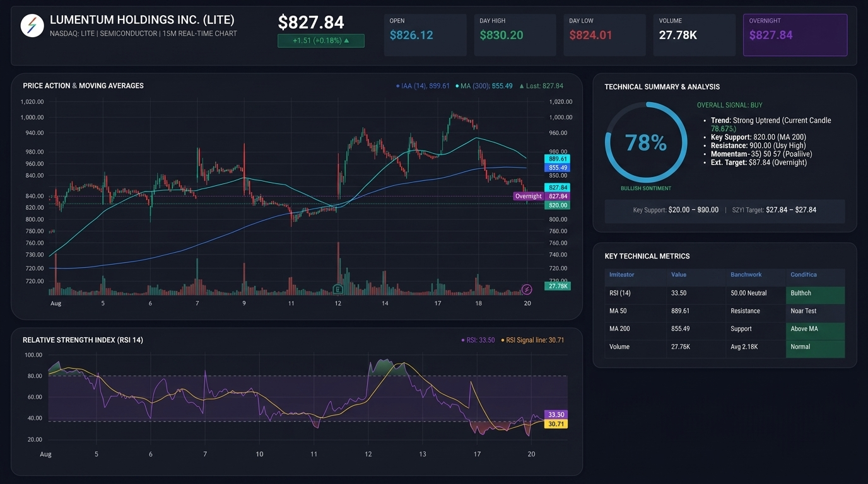The image size is (868, 484).
Task: Click the 820.00 green price tag
Action: click(557, 205)
